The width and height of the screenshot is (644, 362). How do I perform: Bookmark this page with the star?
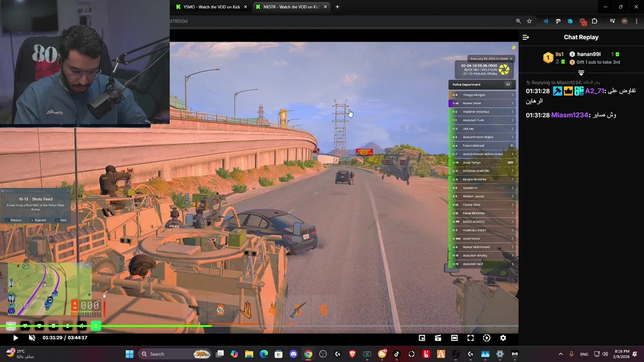point(529,21)
